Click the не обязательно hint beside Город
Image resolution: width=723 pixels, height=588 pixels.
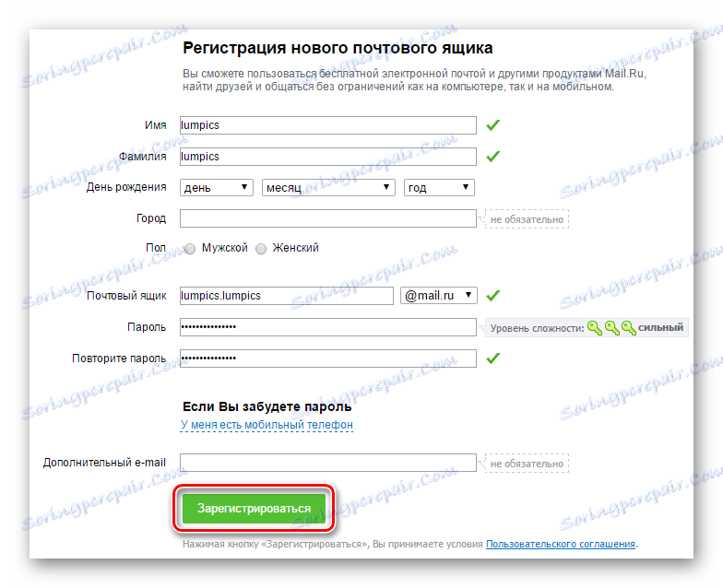(x=527, y=219)
